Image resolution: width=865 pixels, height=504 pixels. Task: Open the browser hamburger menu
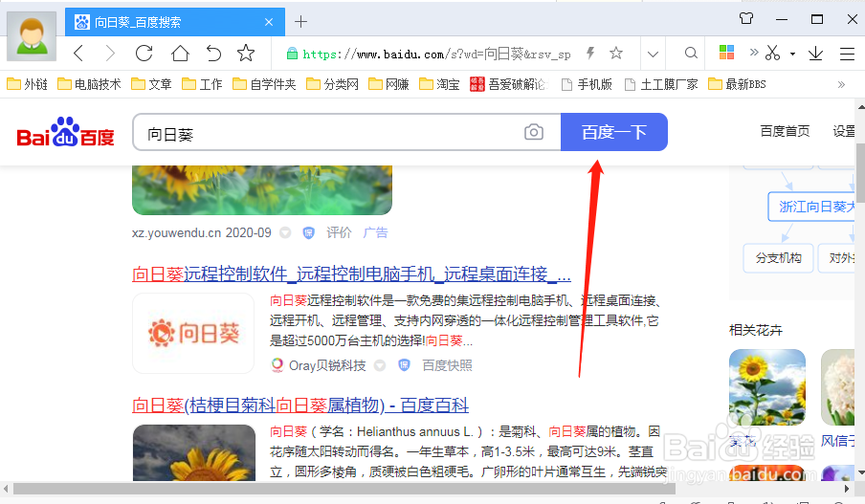847,54
